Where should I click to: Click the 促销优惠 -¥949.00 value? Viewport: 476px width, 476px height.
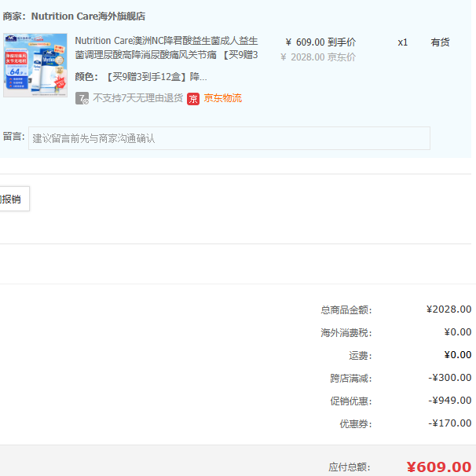click(x=450, y=401)
